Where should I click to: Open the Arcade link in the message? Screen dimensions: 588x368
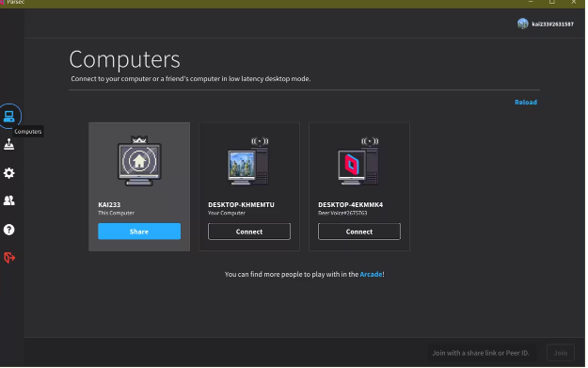(x=371, y=275)
